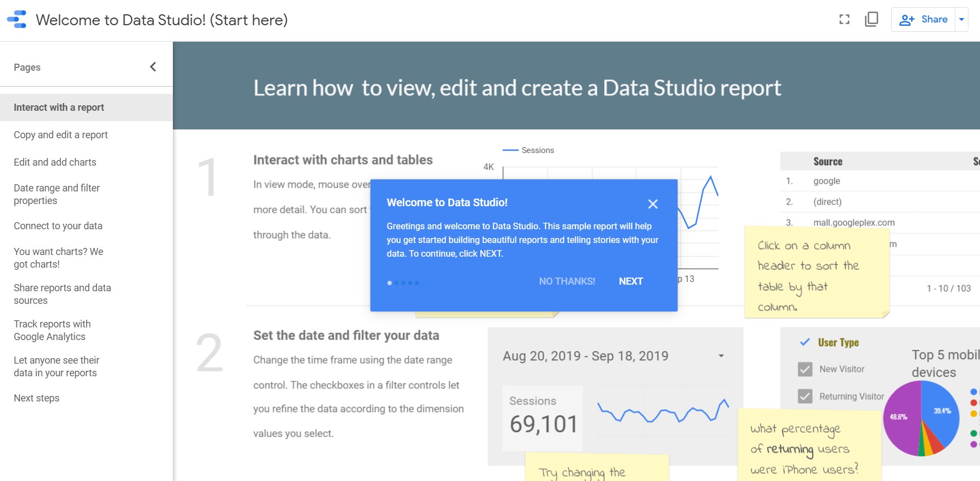
Task: Enter fullscreen presentation mode icon
Action: pos(844,20)
